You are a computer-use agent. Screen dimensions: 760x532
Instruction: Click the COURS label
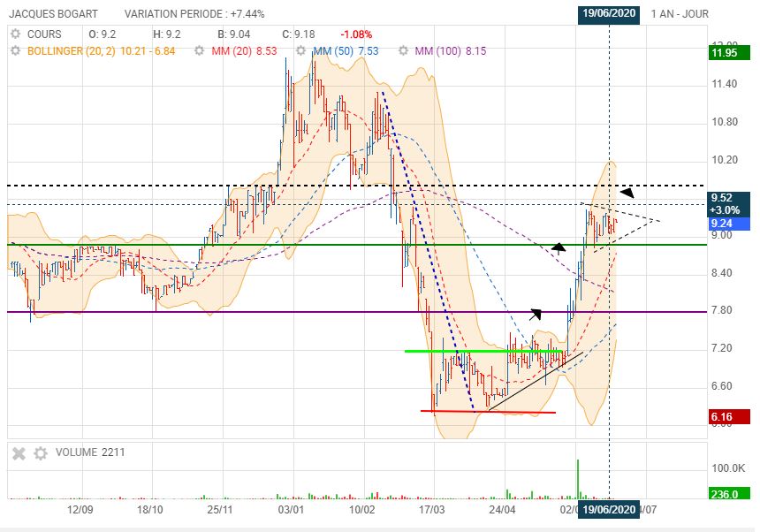[44, 34]
